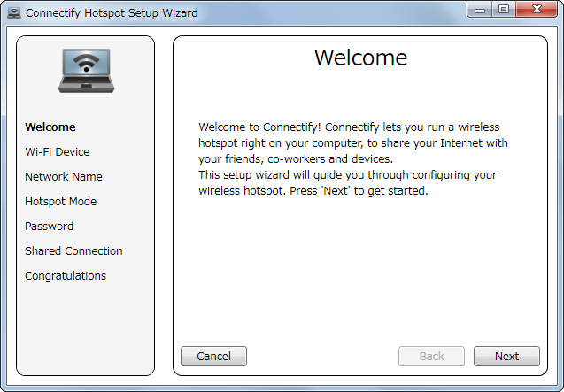Maximize the wizard window
This screenshot has width=564, height=392.
504,10
